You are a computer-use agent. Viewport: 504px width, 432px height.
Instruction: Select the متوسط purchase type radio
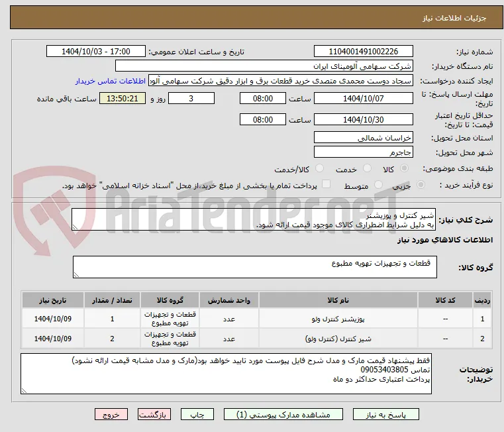pyautogui.click(x=378, y=185)
